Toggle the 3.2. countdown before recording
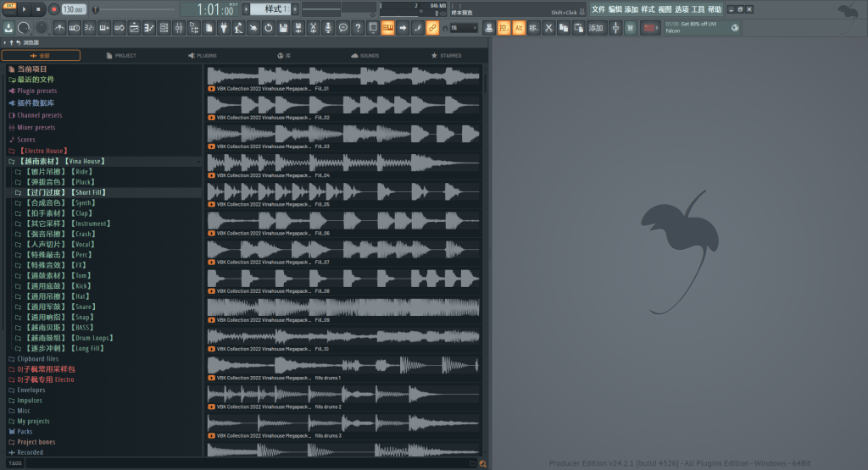Viewport: 868px width, 470px height. click(x=89, y=28)
